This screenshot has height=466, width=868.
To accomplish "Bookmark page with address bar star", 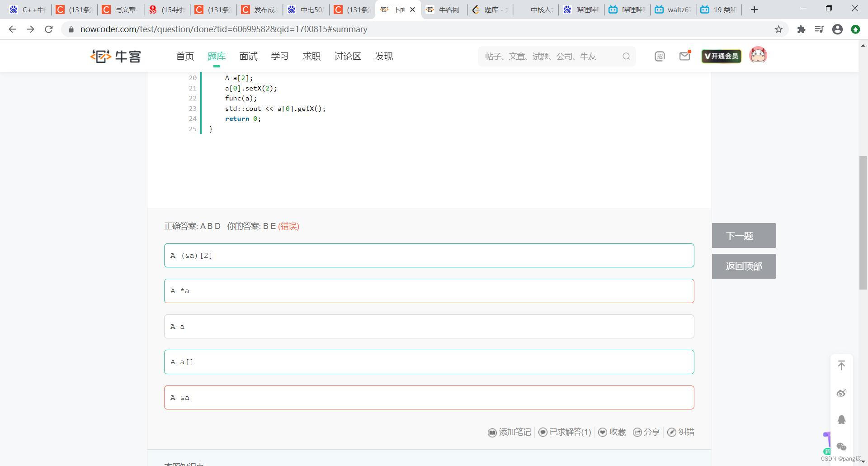I will 779,29.
